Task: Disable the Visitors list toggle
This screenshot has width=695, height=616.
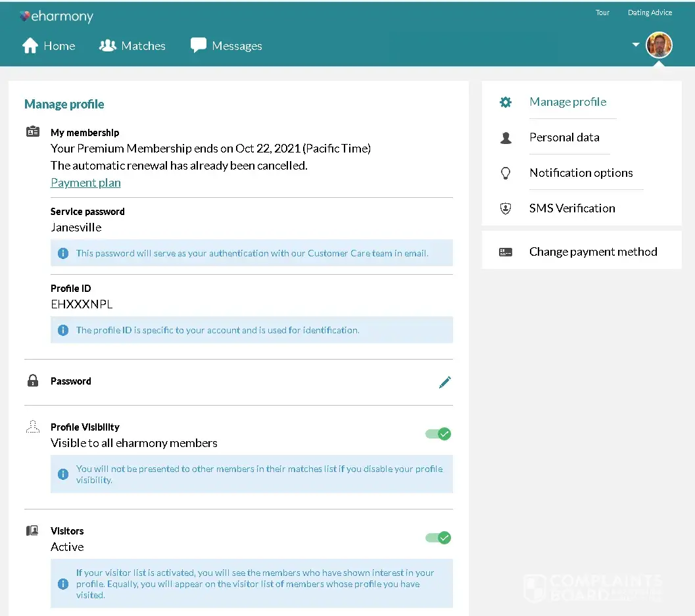Action: pos(438,538)
